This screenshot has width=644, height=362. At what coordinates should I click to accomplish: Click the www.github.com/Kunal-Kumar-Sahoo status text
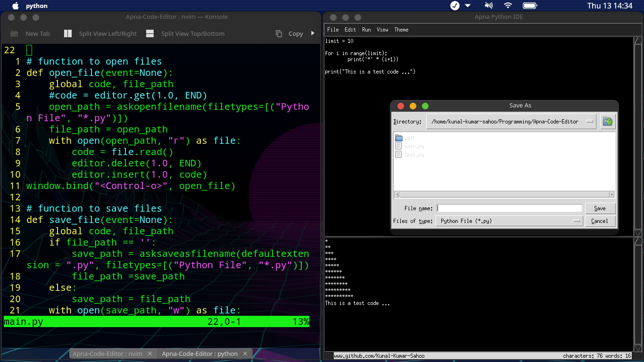(379, 356)
